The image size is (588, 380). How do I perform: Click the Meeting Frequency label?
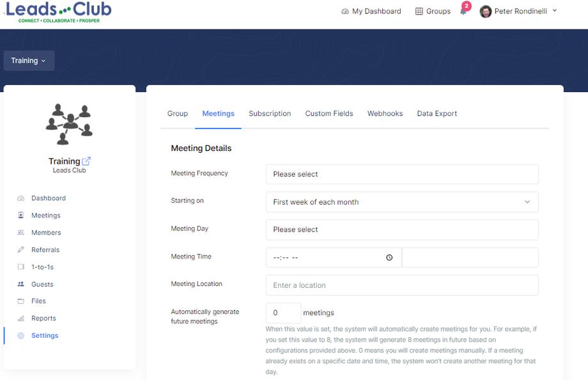[199, 173]
